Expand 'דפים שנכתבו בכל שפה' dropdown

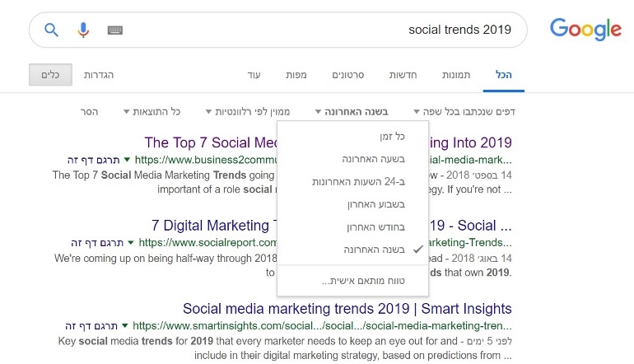tap(464, 112)
